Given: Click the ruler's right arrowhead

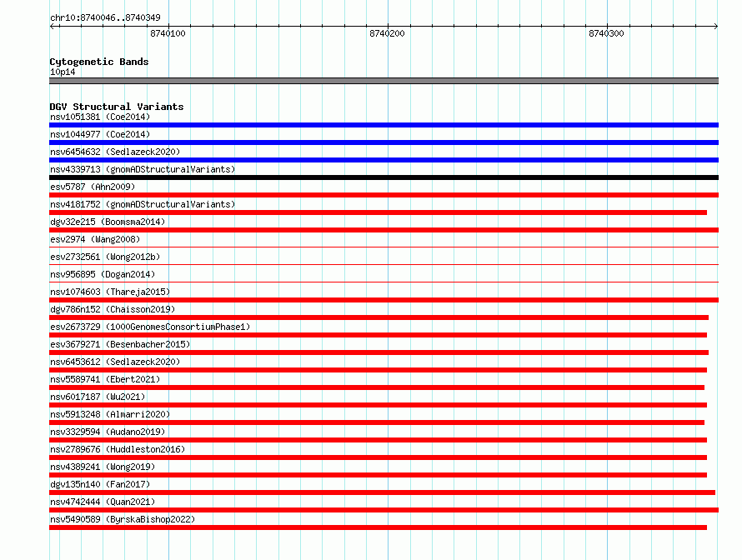Looking at the screenshot, I should click(716, 27).
